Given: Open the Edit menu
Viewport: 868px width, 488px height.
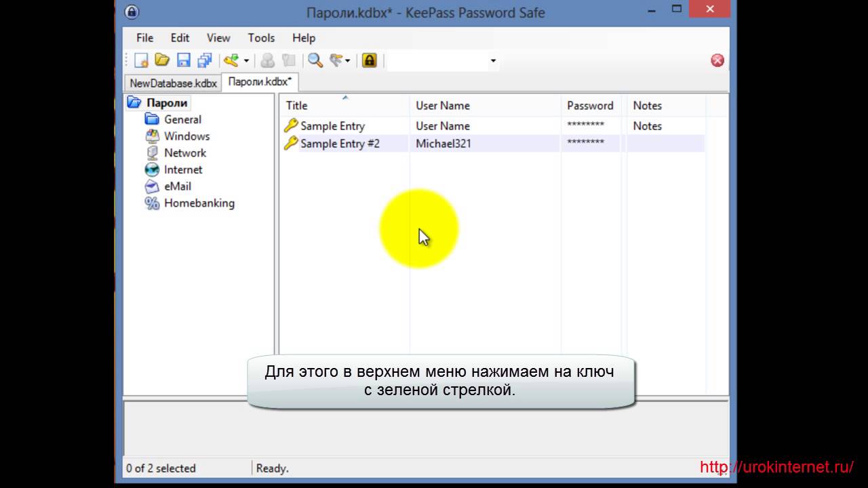Looking at the screenshot, I should (180, 38).
